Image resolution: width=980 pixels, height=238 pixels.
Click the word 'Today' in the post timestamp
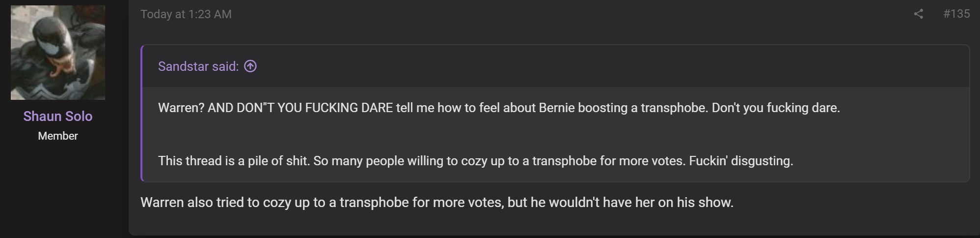156,14
